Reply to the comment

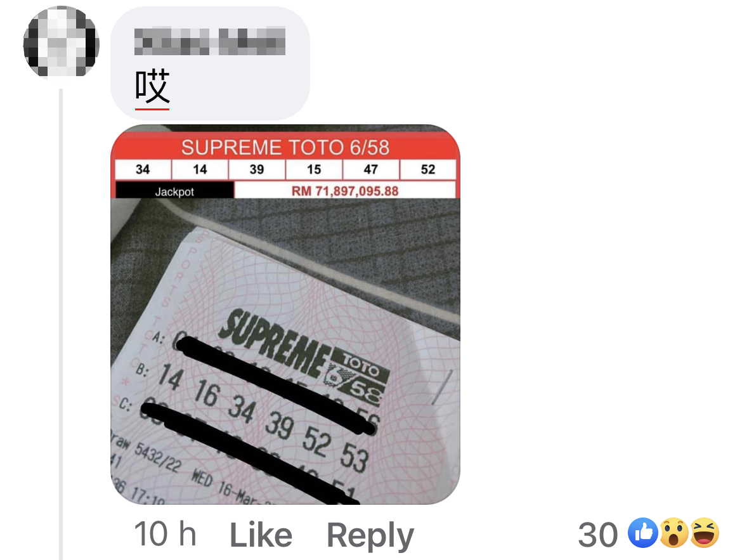tap(370, 535)
